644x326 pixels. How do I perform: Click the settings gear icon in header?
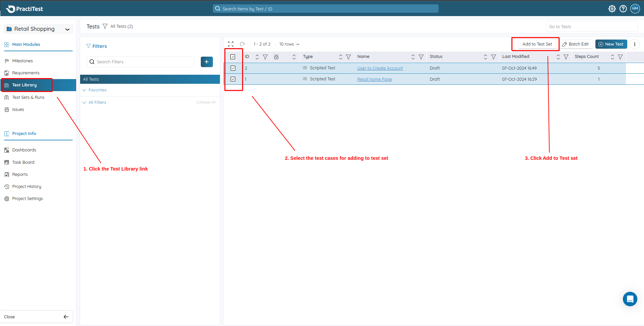[612, 9]
